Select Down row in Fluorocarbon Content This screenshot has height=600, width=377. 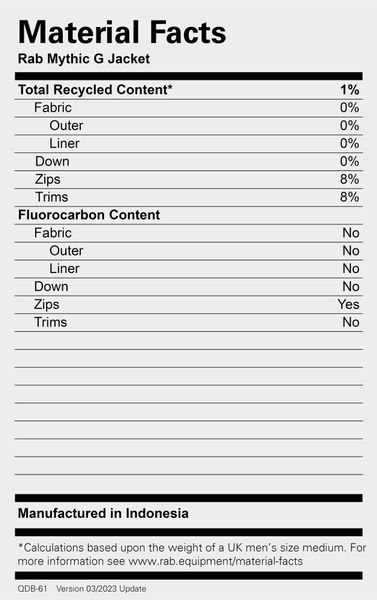pos(189,287)
